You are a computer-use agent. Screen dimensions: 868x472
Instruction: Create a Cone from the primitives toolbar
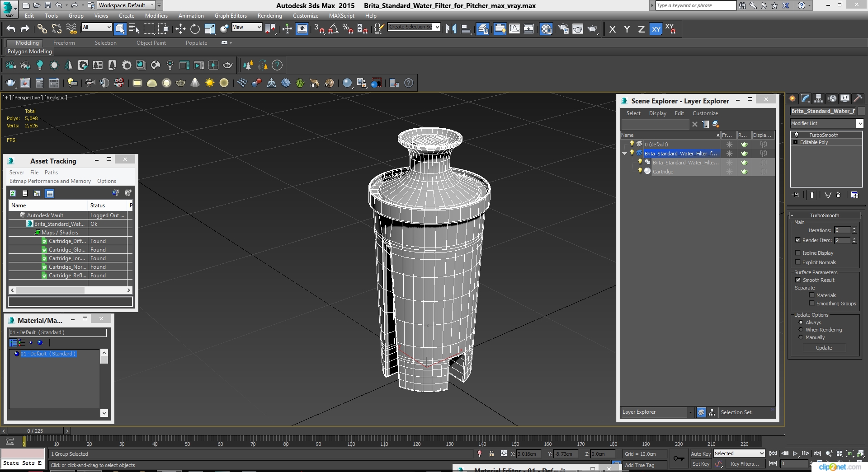195,83
